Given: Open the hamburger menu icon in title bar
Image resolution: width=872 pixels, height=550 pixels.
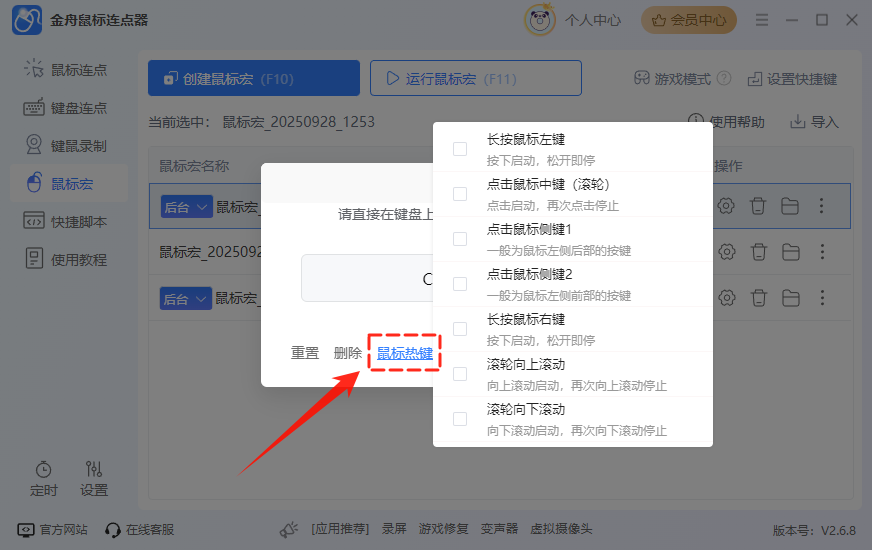Looking at the screenshot, I should (x=762, y=20).
